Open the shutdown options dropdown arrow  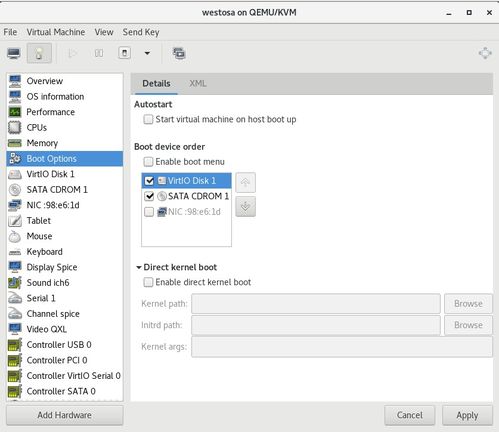pyautogui.click(x=147, y=53)
